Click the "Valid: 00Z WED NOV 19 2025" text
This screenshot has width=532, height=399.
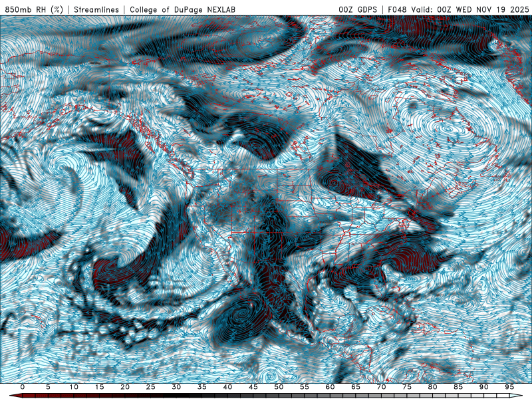pyautogui.click(x=470, y=10)
